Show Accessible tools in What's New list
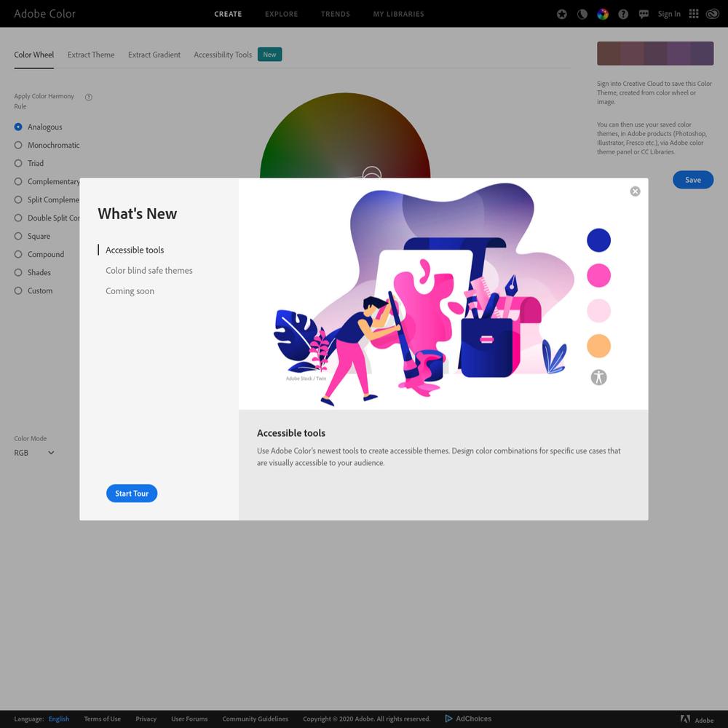 (135, 250)
